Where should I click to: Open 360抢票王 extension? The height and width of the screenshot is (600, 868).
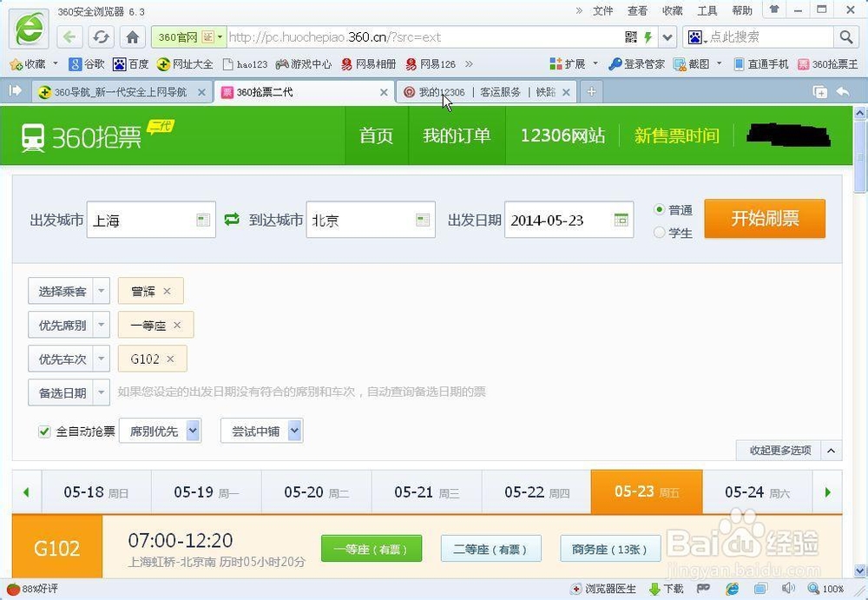point(827,64)
